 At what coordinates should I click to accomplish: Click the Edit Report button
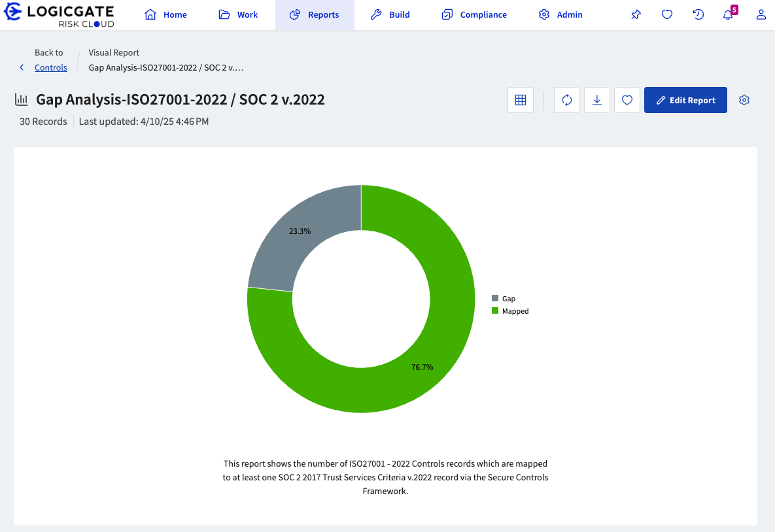685,100
